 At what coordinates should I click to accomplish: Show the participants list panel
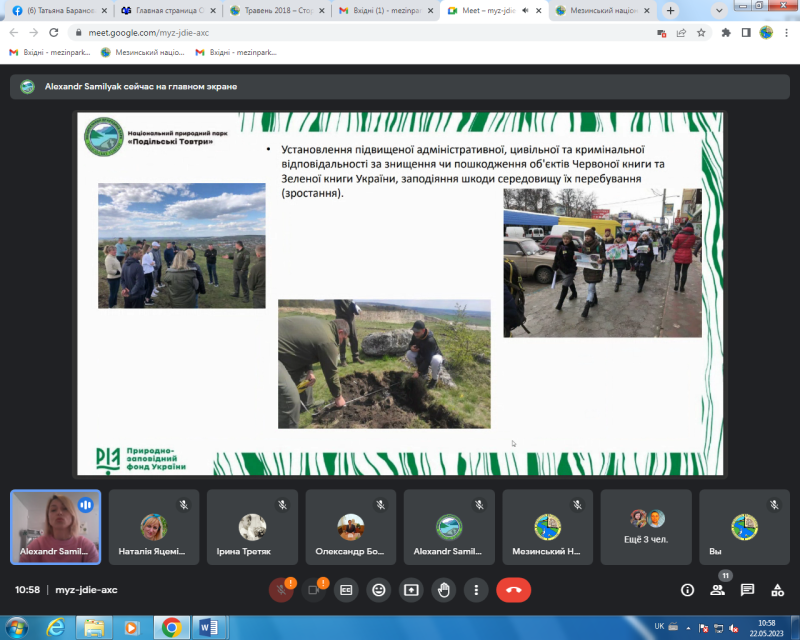tap(717, 590)
